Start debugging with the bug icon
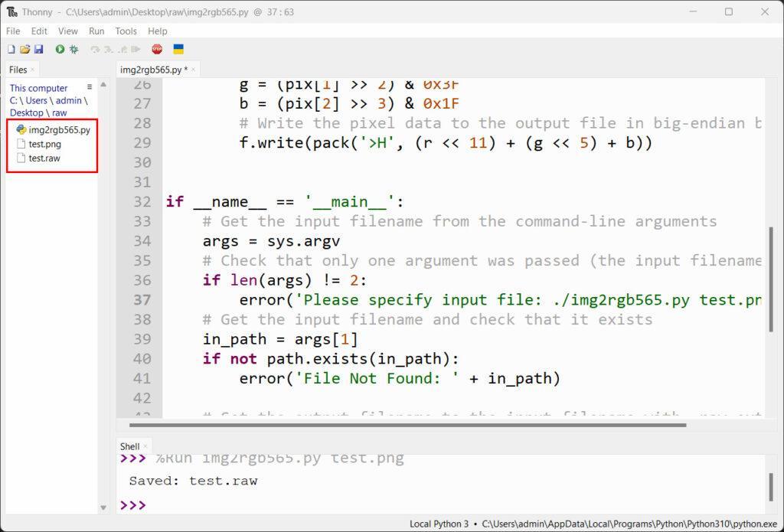The image size is (784, 532). [x=74, y=49]
